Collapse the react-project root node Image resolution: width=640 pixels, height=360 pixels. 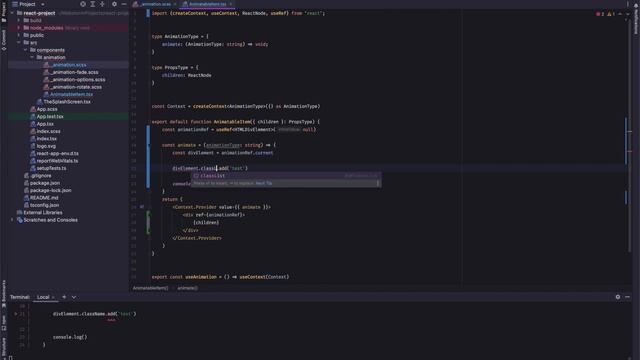12,13
